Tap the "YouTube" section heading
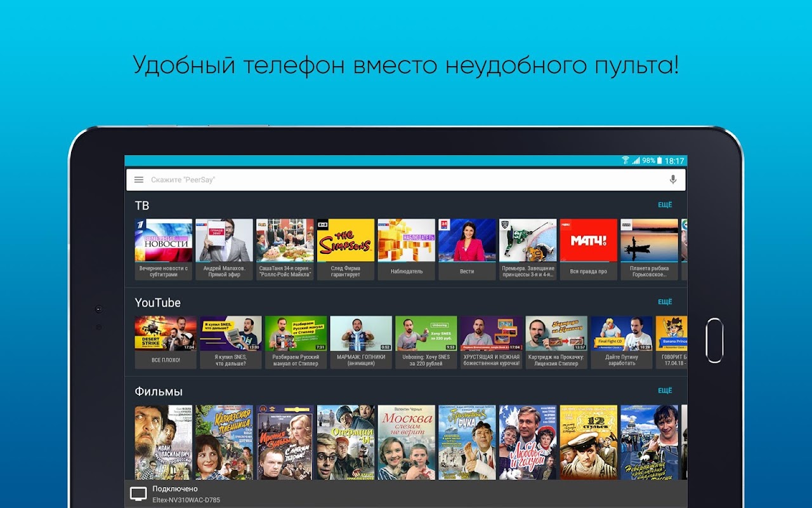The height and width of the screenshot is (508, 812). 158,302
